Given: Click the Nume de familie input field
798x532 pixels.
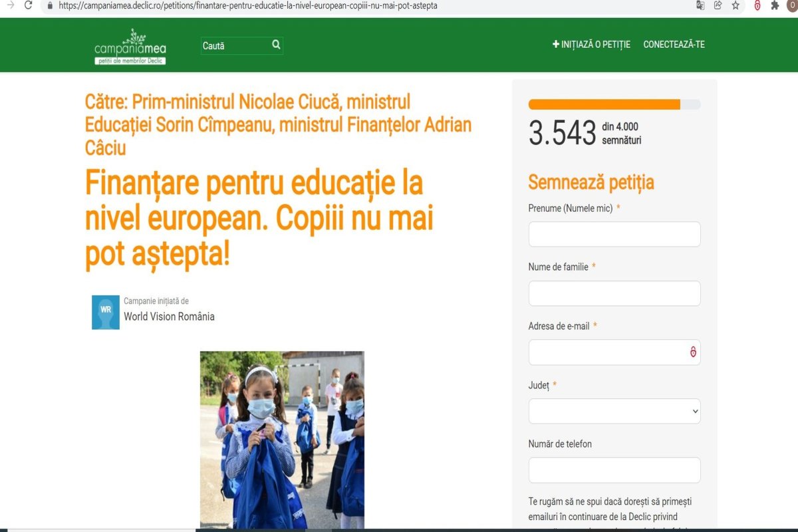Looking at the screenshot, I should pyautogui.click(x=614, y=293).
